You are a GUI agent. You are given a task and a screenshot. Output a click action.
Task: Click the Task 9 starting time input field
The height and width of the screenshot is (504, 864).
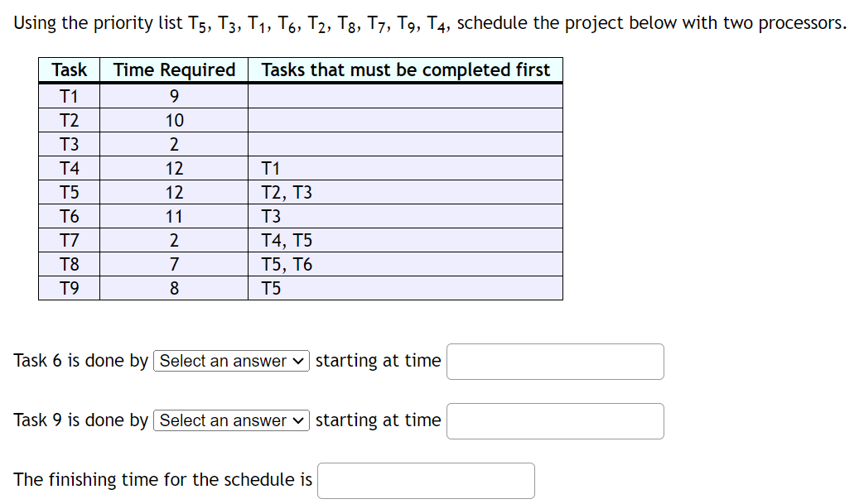click(554, 420)
